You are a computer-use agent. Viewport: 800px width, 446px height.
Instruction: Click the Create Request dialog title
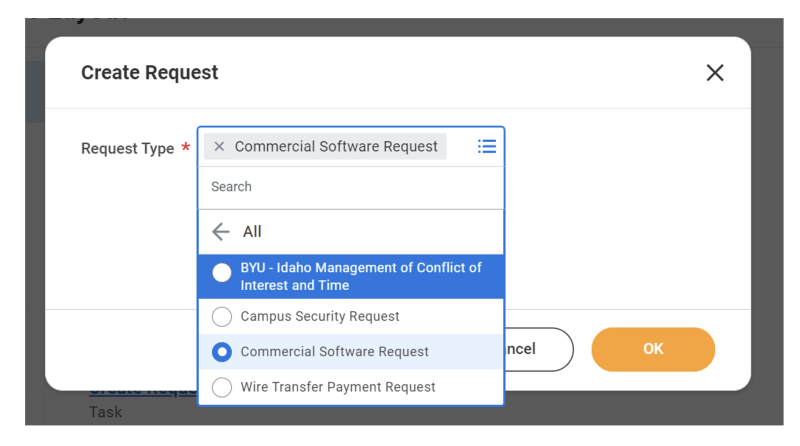click(149, 73)
